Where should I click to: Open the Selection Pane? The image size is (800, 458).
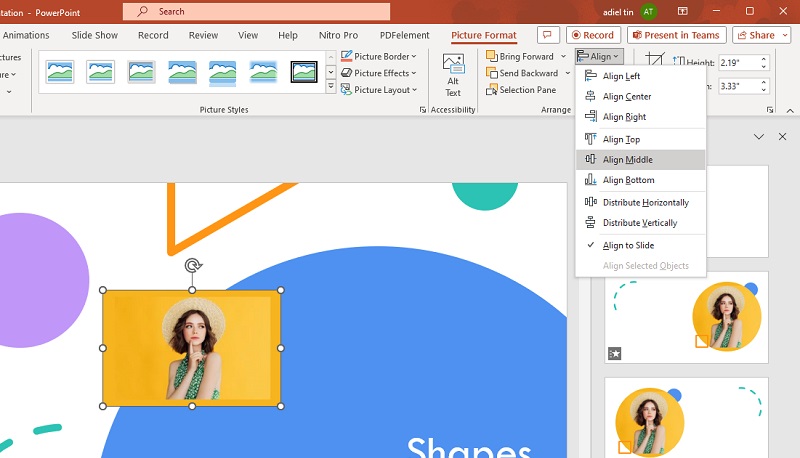coord(521,90)
